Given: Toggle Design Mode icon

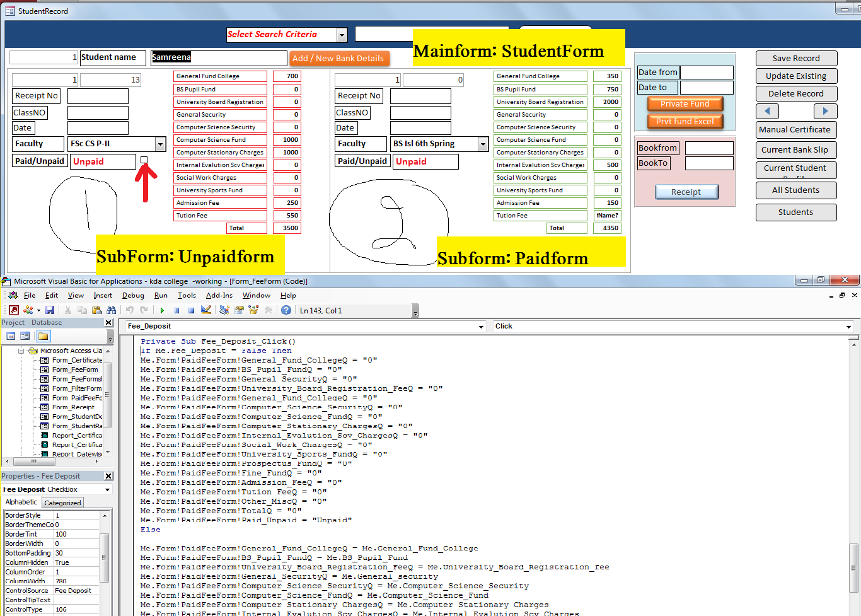Looking at the screenshot, I should pyautogui.click(x=206, y=310).
